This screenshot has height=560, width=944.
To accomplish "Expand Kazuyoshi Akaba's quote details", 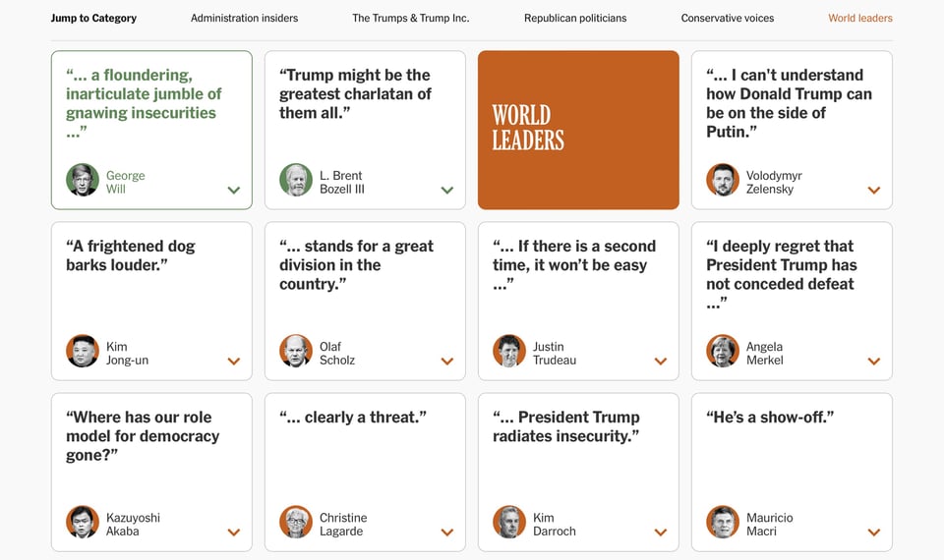I will point(234,532).
